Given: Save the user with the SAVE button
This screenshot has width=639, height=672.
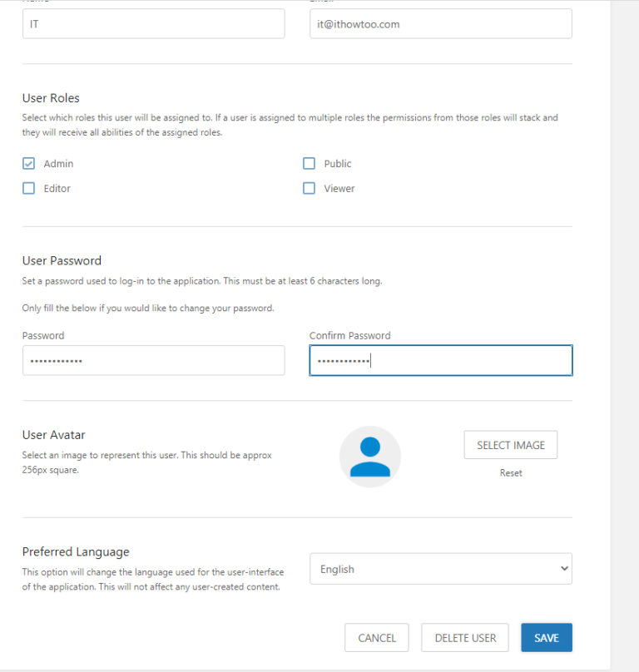Looking at the screenshot, I should pos(547,638).
